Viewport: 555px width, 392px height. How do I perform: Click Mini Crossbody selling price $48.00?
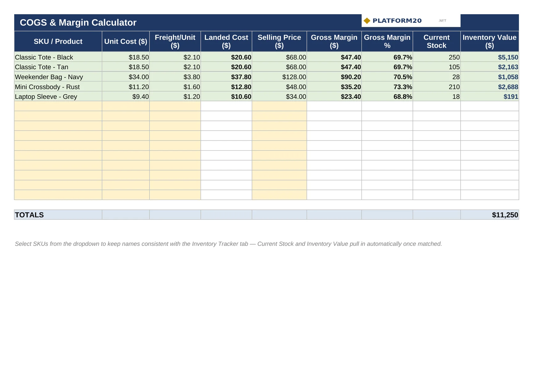pos(279,87)
